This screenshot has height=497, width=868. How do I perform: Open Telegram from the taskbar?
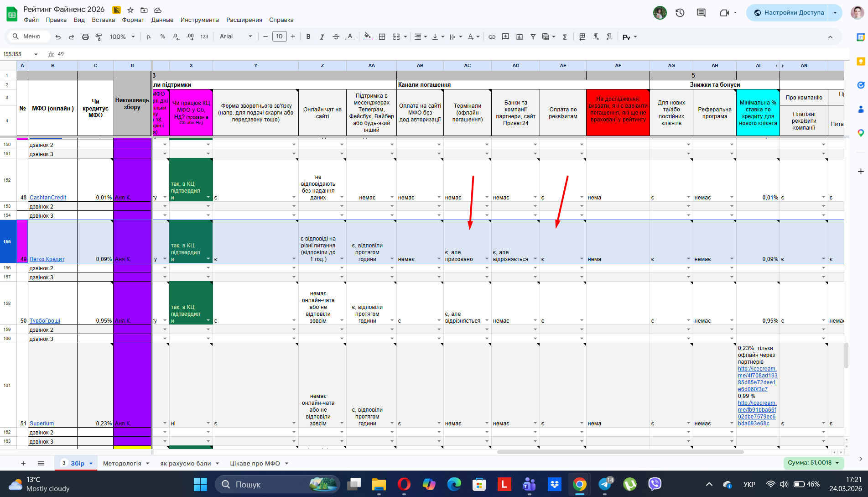coord(606,484)
